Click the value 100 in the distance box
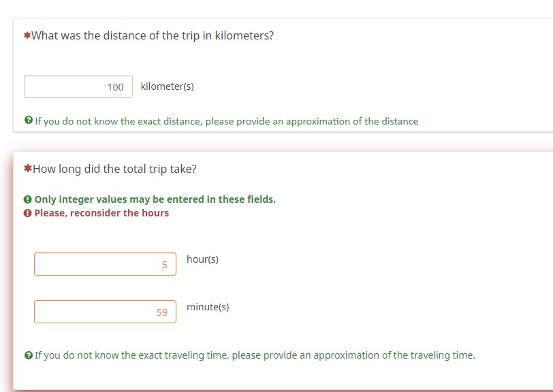553x392 pixels. [115, 87]
